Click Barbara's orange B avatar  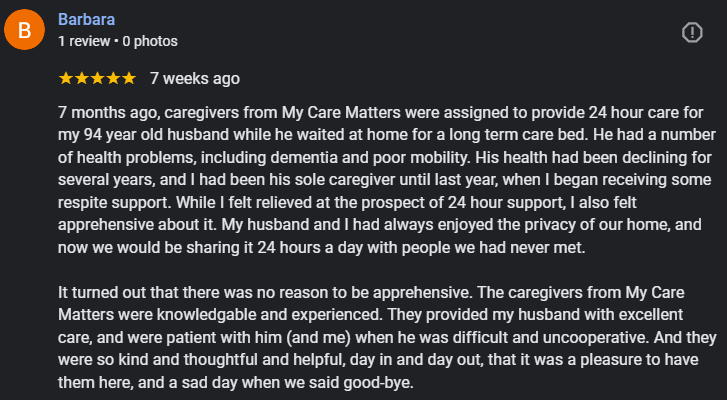coord(24,32)
